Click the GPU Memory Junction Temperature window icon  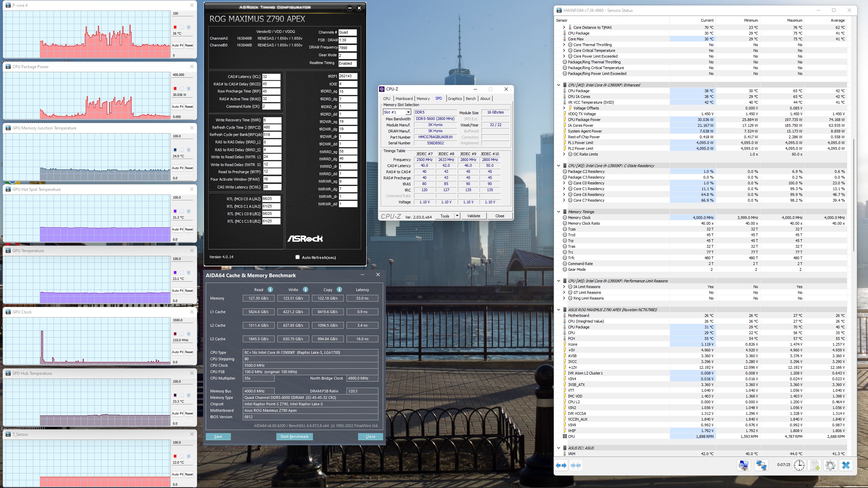point(8,128)
